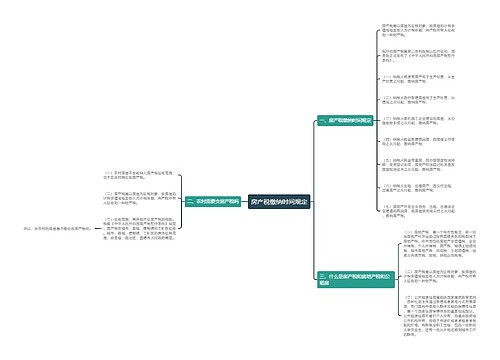Viewport: 500px width, 360px height.
Task: Select note (四) 纳税人购置新建商品房
Action: coord(418,142)
